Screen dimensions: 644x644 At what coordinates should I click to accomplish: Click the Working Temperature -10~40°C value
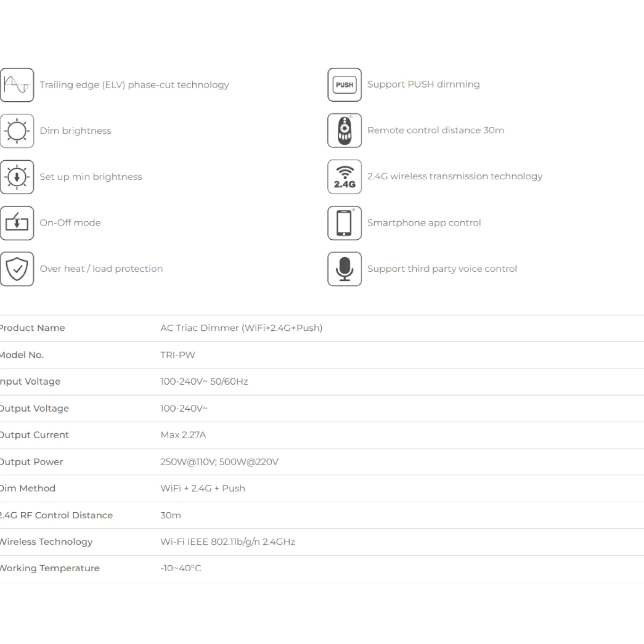point(180,568)
